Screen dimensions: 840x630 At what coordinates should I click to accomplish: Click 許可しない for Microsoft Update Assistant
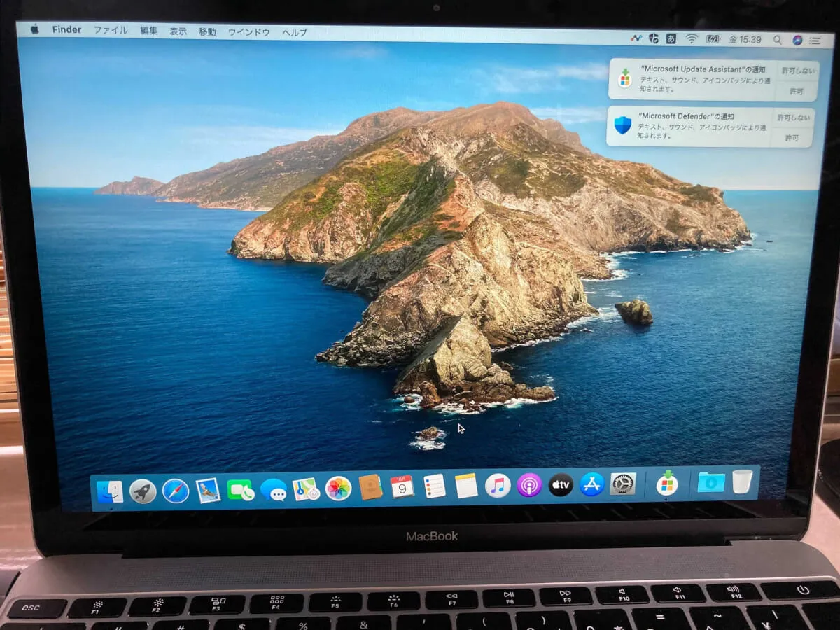pos(797,71)
